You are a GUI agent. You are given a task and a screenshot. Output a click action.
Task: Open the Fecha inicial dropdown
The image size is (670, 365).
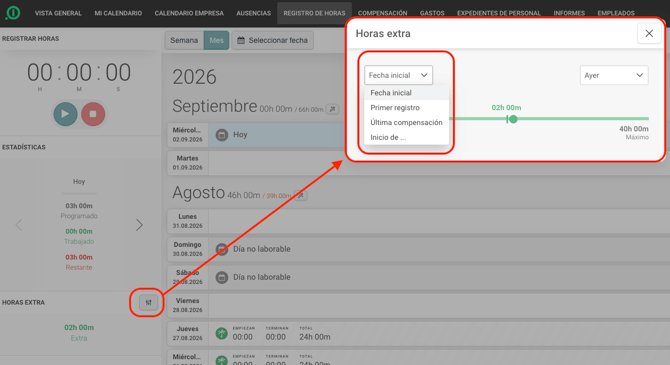pos(398,75)
